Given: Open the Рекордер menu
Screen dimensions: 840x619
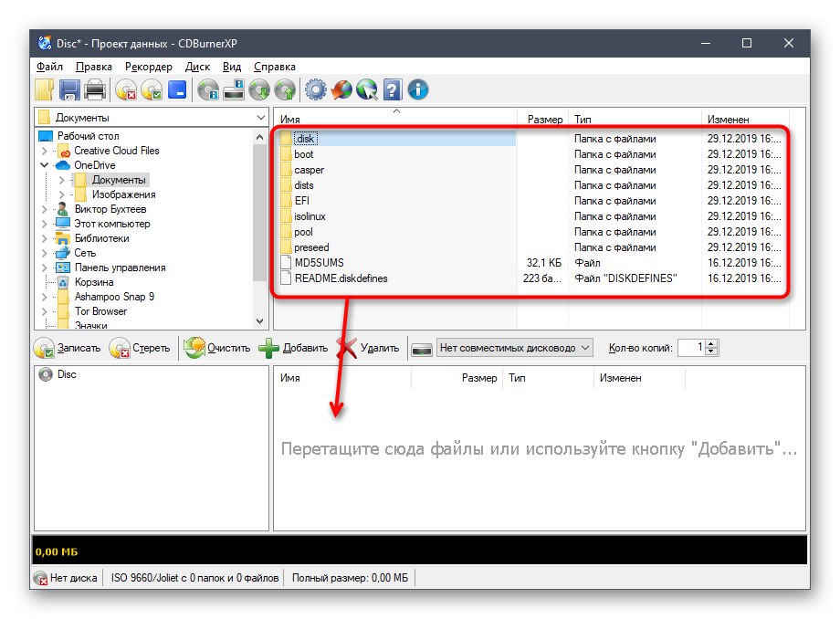Looking at the screenshot, I should click(149, 67).
